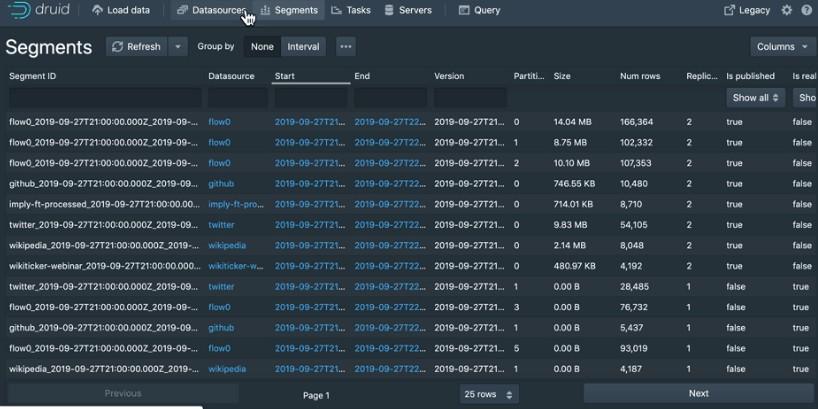818x409 pixels.
Task: Click the help question mark icon
Action: (806, 10)
